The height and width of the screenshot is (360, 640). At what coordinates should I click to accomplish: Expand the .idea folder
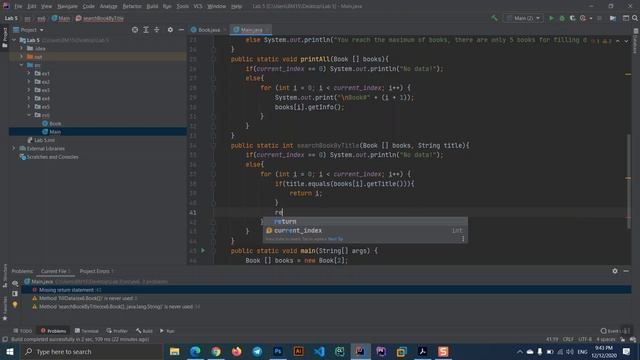coord(22,48)
